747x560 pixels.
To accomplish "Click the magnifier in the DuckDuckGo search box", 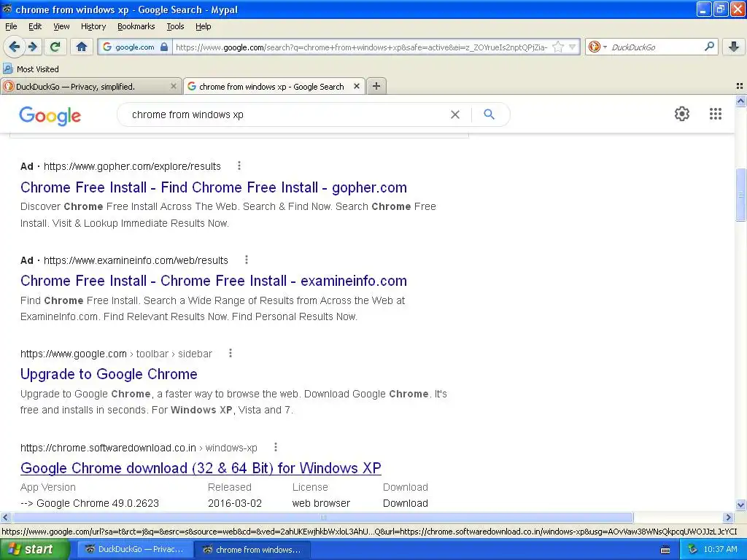I will tap(709, 47).
